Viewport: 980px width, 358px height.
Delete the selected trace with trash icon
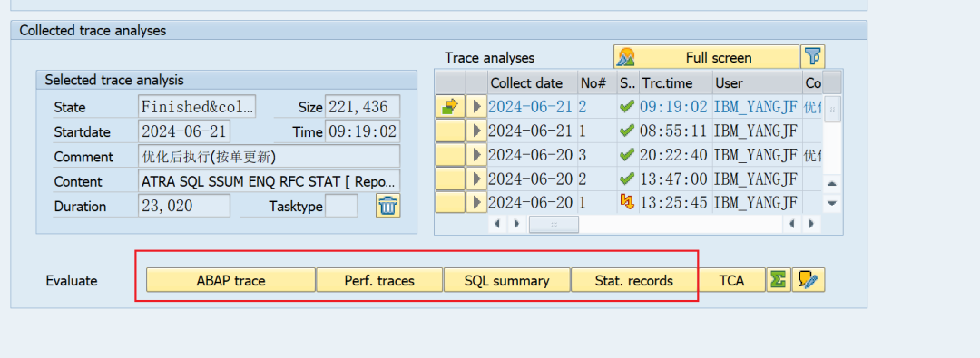388,206
